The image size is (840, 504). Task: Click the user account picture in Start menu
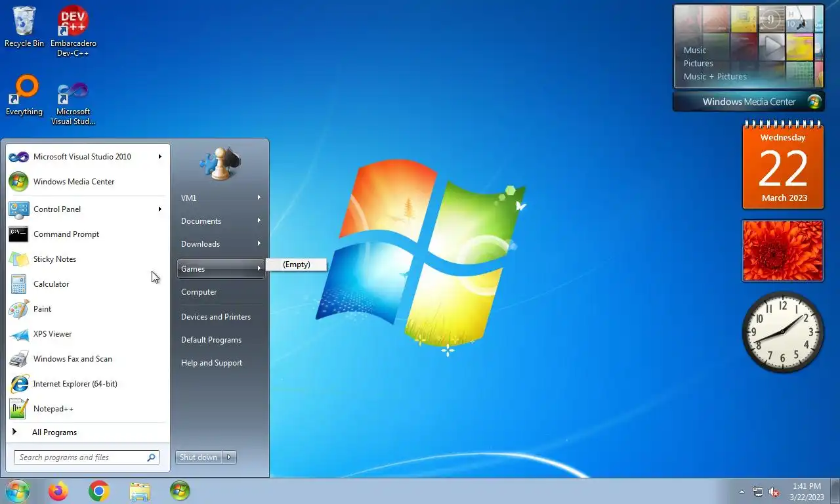click(x=220, y=162)
